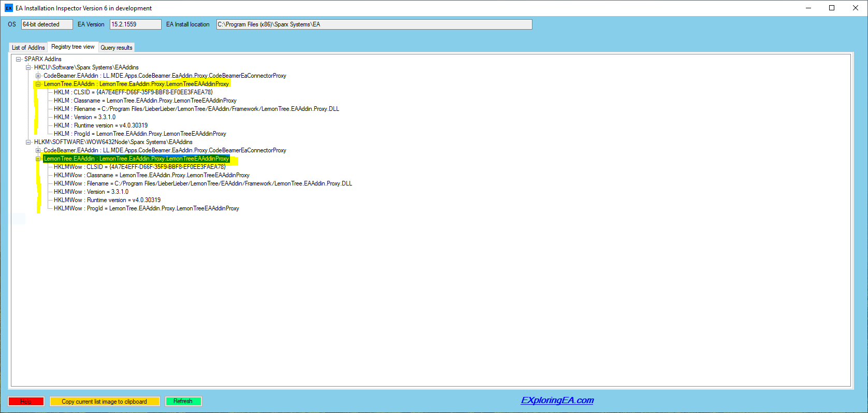This screenshot has width=868, height=413.
Task: Select the SPARX AddIns tree label
Action: pos(42,59)
